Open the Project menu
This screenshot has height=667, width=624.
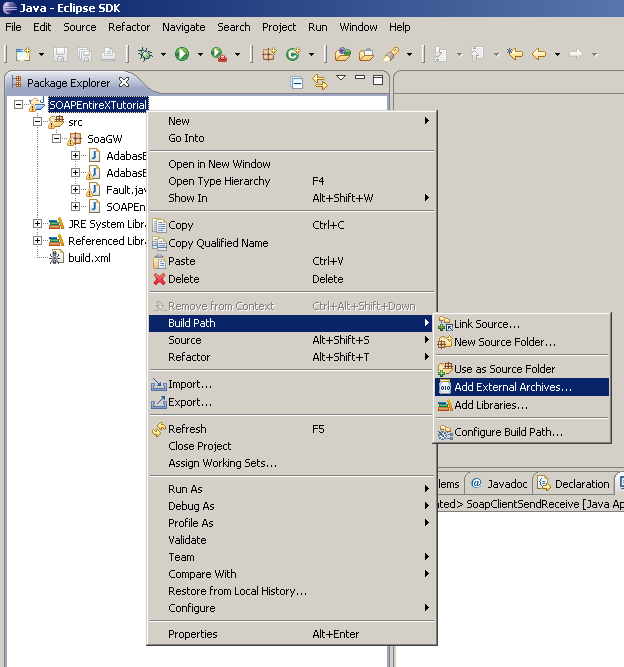[279, 27]
